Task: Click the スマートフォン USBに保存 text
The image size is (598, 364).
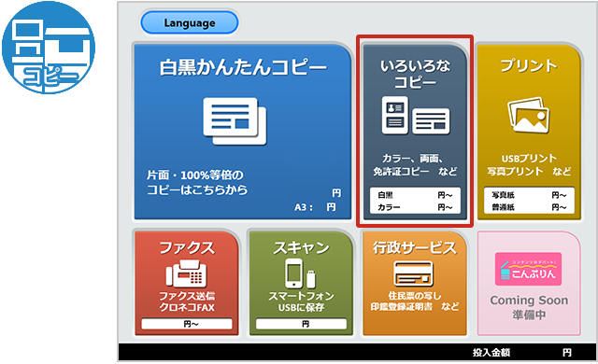Action: (301, 301)
